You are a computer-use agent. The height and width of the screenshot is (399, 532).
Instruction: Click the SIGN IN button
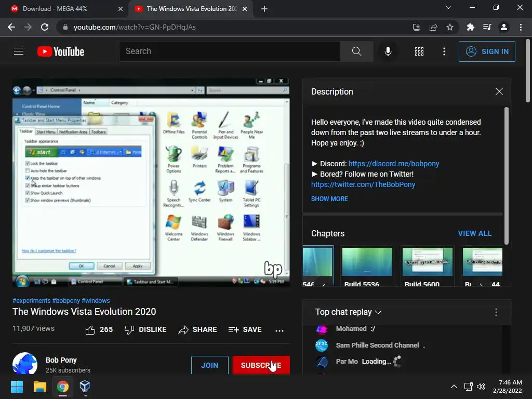pyautogui.click(x=487, y=51)
